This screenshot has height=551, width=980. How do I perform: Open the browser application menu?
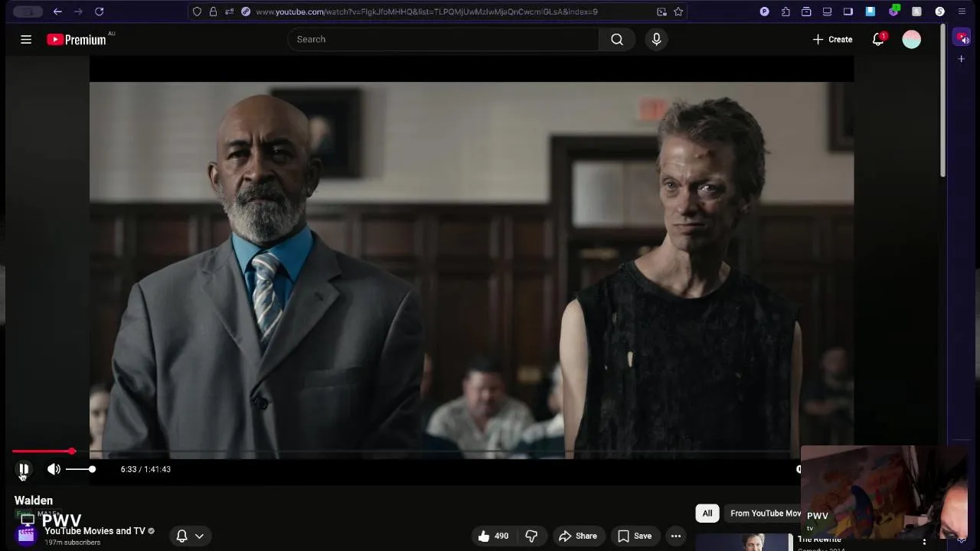(962, 11)
